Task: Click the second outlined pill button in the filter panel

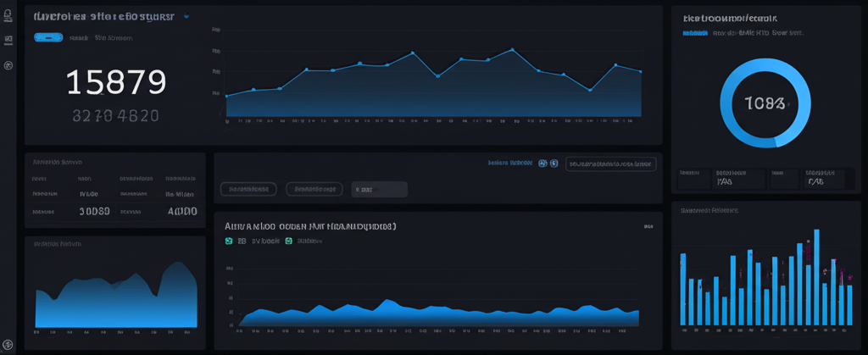Action: point(314,189)
